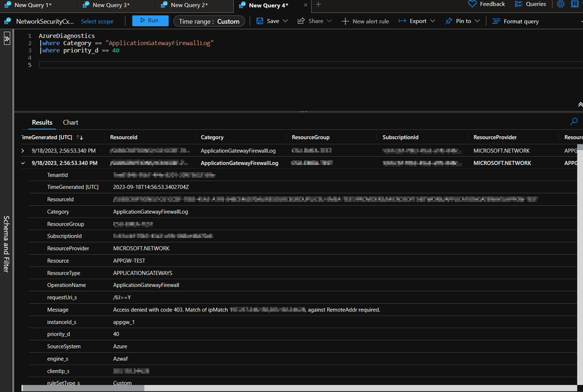Viewport: 583px width, 392px height.
Task: Click the requestUri_s value /6J>=Y
Action: pos(122,298)
